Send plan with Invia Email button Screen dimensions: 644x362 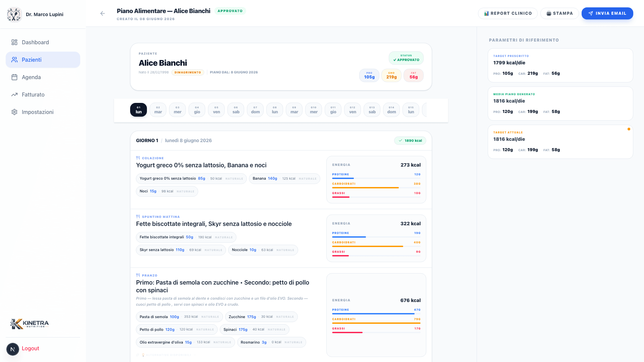click(607, 13)
